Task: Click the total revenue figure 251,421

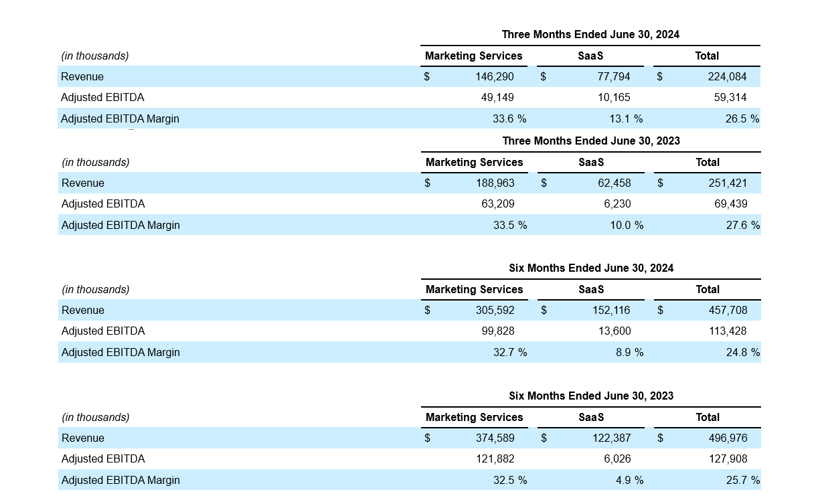Action: click(728, 183)
